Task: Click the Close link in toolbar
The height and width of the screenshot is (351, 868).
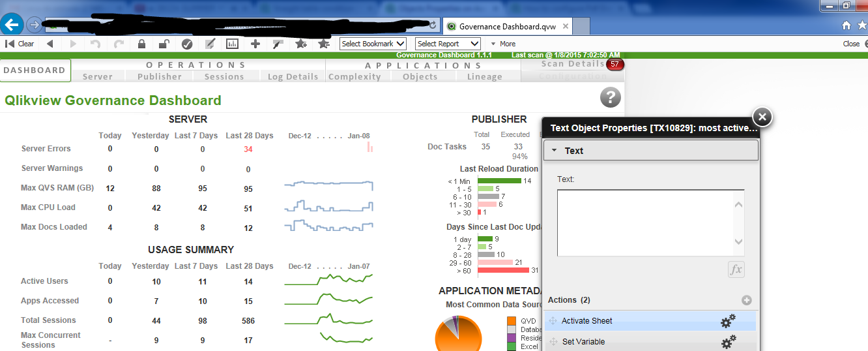Action: click(x=851, y=44)
